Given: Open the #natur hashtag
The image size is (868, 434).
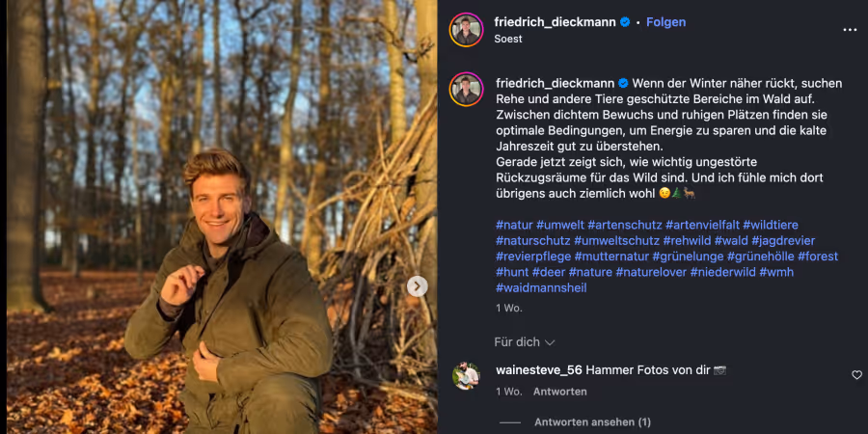Looking at the screenshot, I should pyautogui.click(x=514, y=225).
